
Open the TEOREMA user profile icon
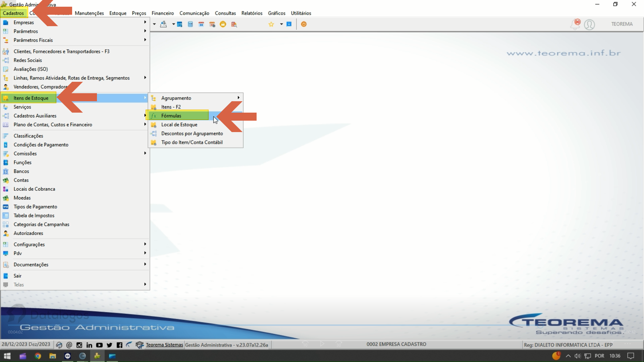pos(589,24)
